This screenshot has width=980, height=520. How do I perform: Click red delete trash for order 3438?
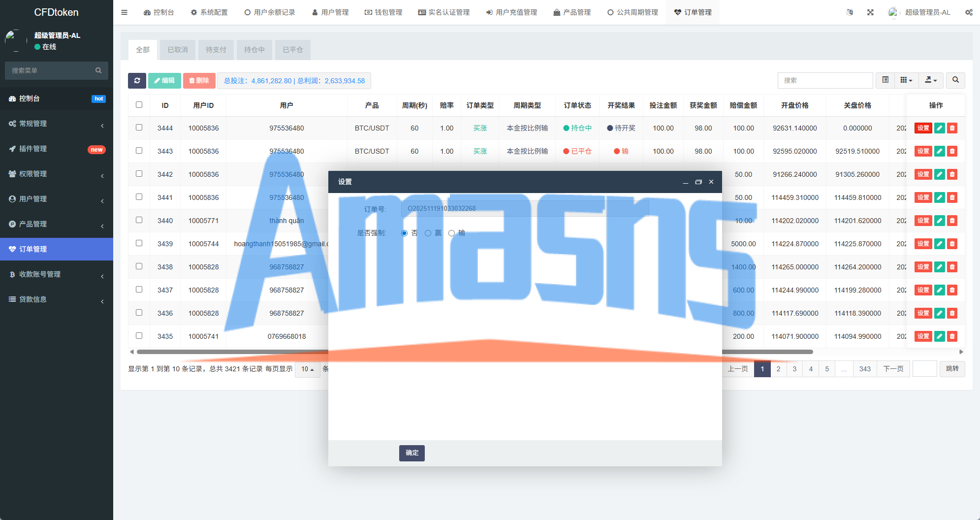click(x=952, y=267)
